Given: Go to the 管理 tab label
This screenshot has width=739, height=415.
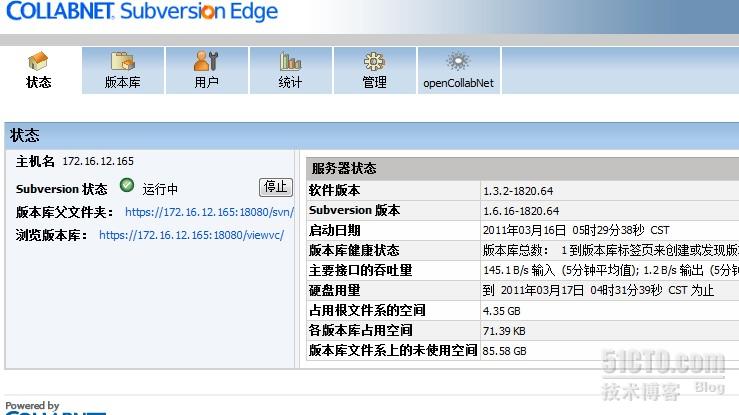Looking at the screenshot, I should click(374, 82).
